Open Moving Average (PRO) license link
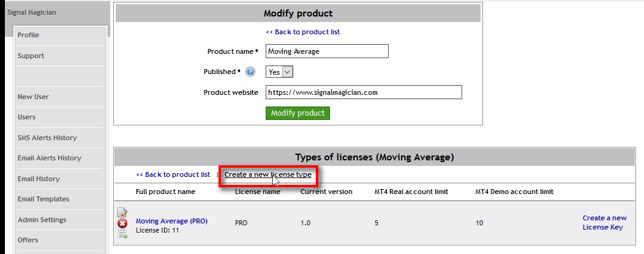The image size is (644, 254). [171, 221]
